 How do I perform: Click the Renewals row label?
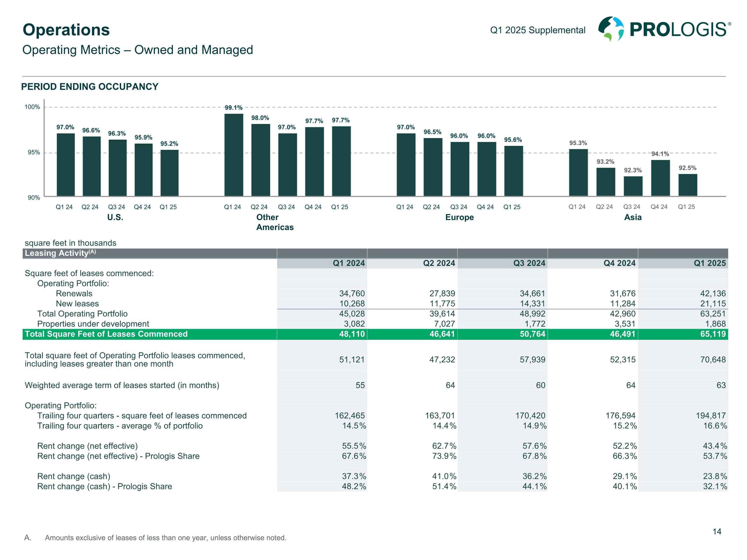74,294
